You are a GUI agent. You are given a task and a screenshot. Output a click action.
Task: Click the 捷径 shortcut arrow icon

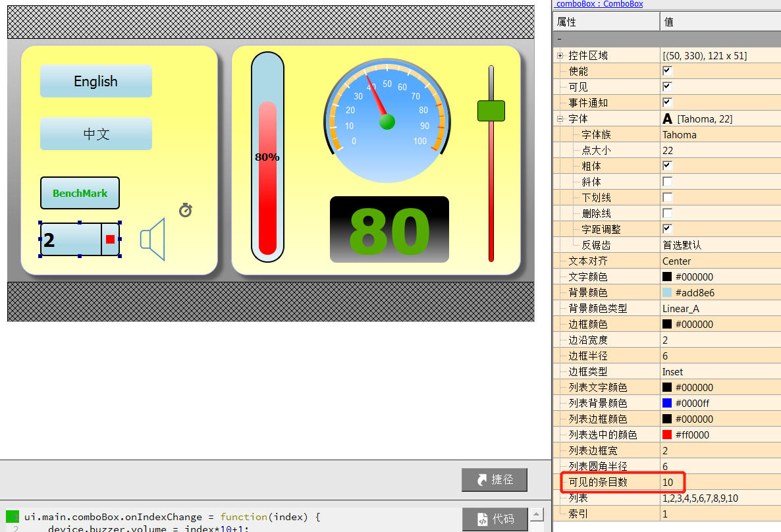[481, 480]
